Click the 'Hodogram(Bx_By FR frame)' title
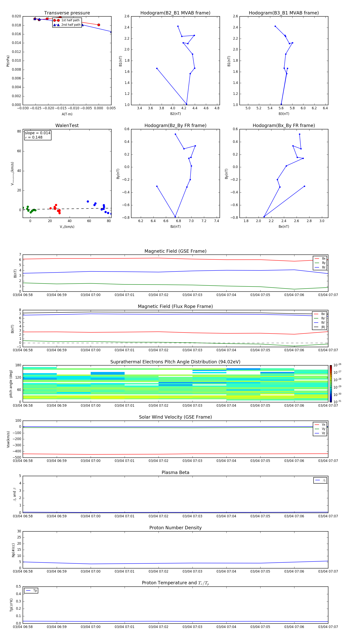351x644 pixels. [x=284, y=125]
